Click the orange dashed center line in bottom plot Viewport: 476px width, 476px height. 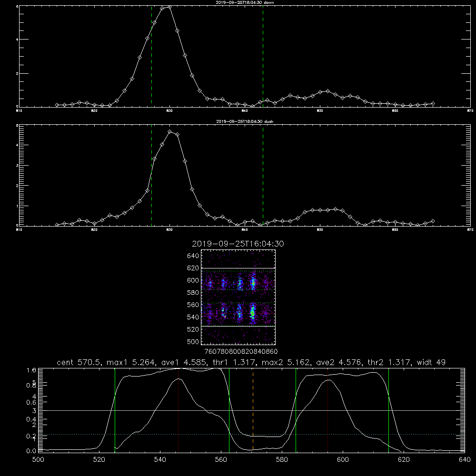pyautogui.click(x=253, y=410)
